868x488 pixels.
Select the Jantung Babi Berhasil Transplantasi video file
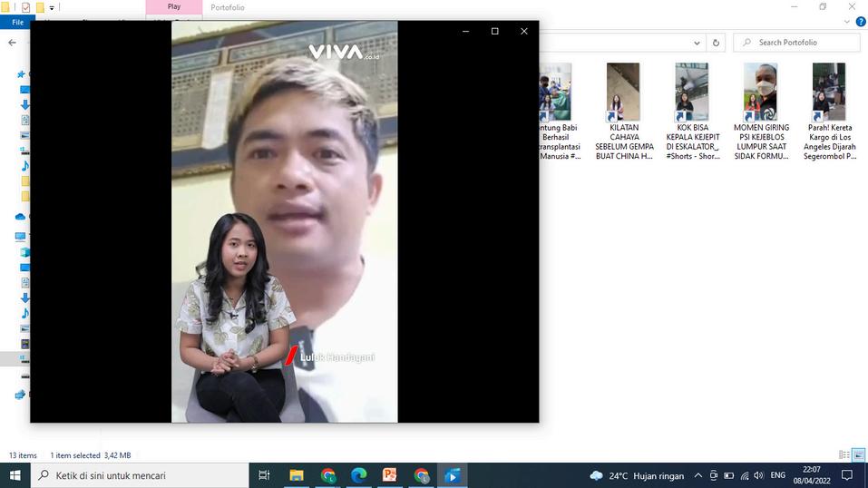click(560, 112)
